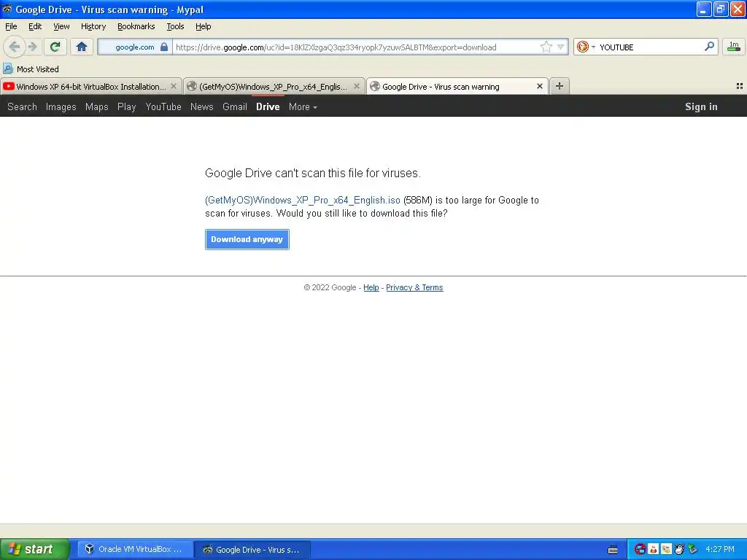Open Search in Google bar

pos(22,106)
